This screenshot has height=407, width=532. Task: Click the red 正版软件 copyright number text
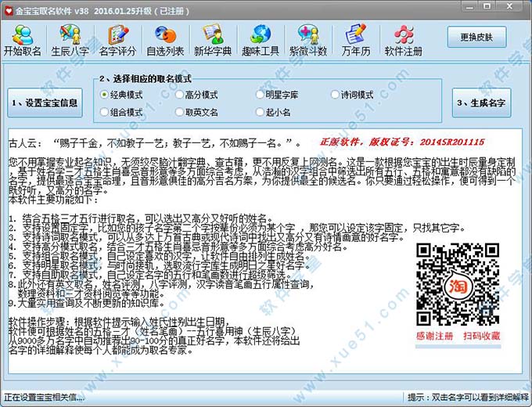[402, 142]
